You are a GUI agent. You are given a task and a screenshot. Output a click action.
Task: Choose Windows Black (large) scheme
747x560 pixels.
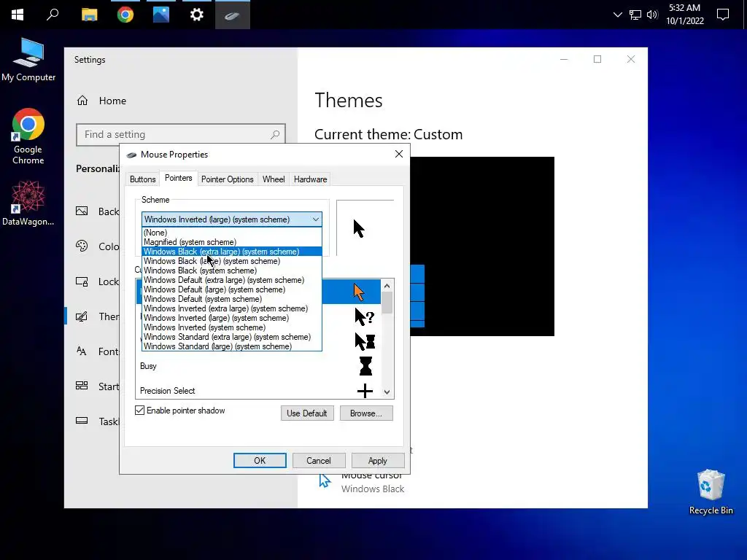[x=231, y=261]
